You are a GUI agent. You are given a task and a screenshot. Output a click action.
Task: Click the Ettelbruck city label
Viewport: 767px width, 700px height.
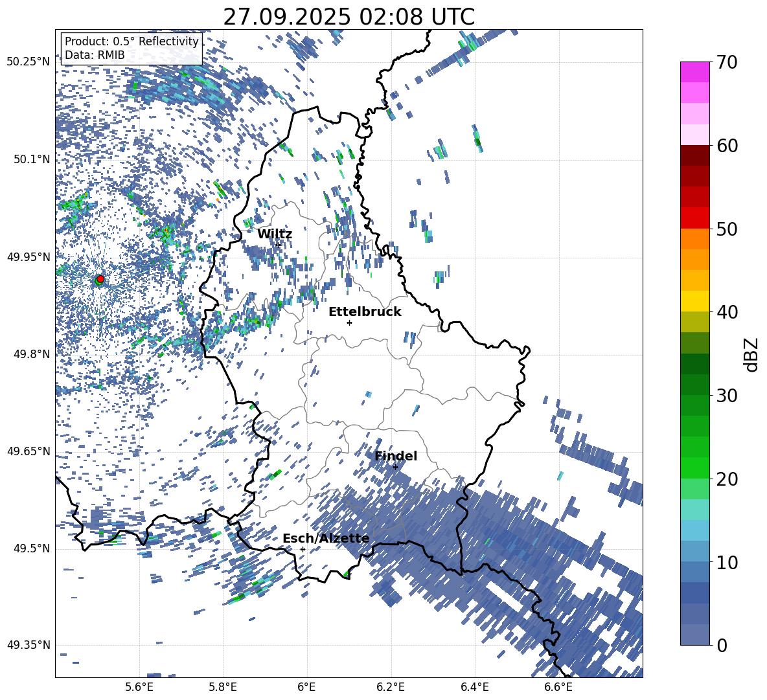[365, 312]
